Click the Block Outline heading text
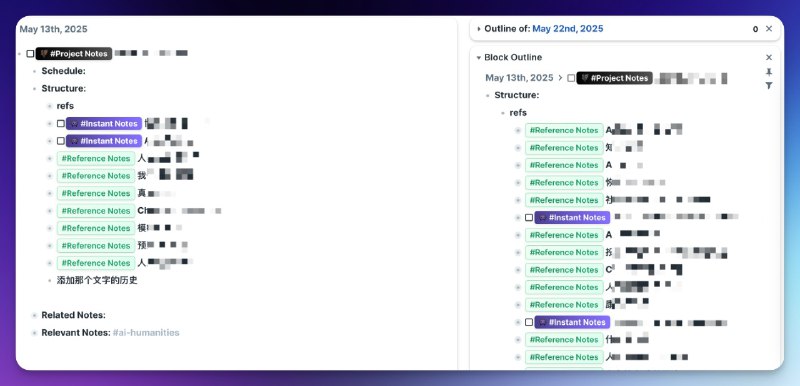This screenshot has height=386, width=800. click(513, 58)
